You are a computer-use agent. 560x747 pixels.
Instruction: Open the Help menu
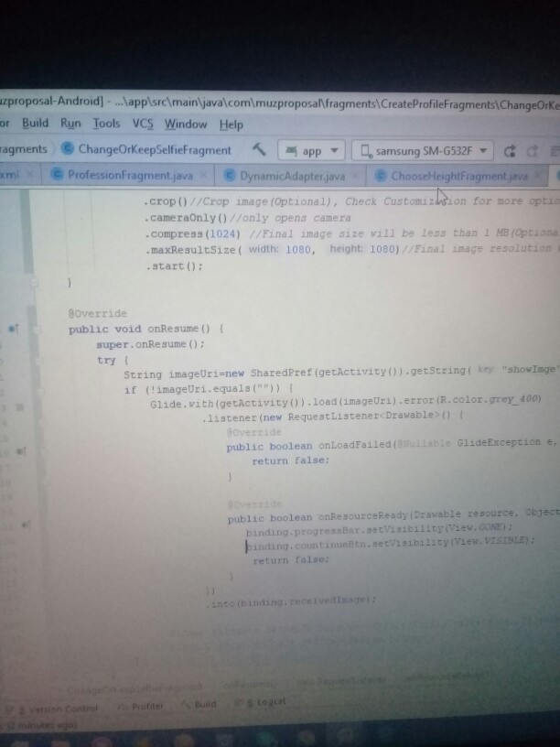click(x=231, y=124)
